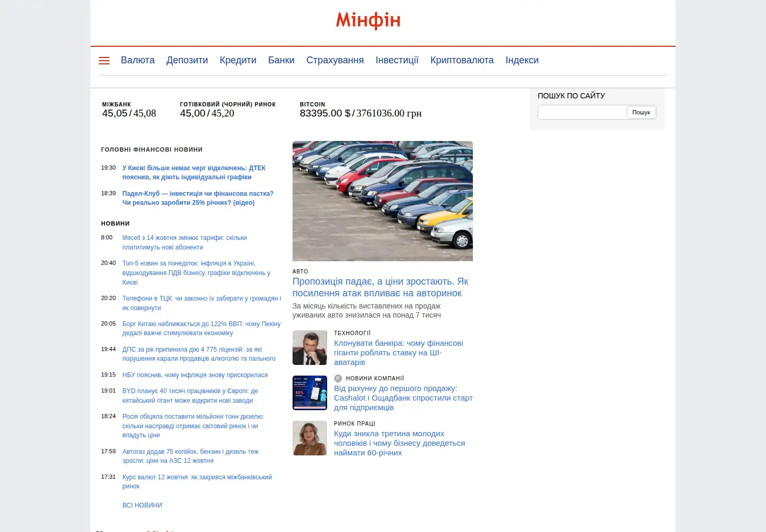Click the round P partner badge icon
Screen dimensions: 766x532
click(338, 378)
